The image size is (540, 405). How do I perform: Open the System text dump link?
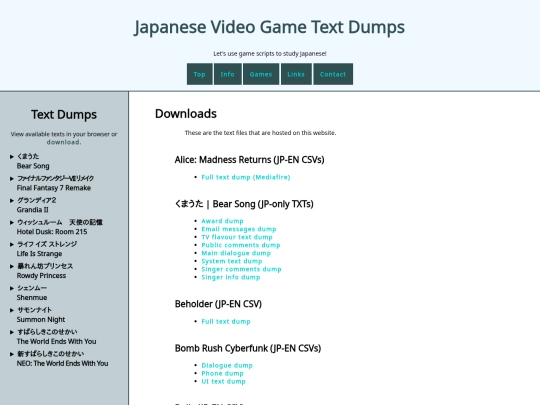tap(231, 261)
